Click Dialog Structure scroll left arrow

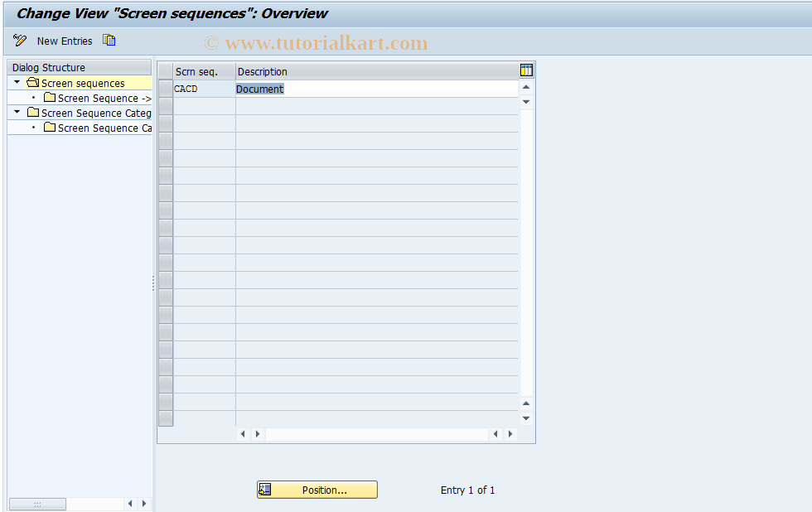point(130,503)
